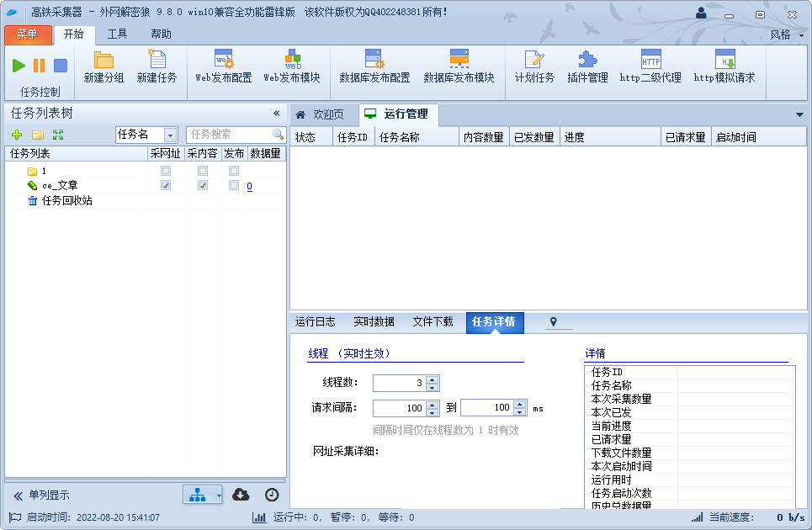
Task: Open http模拟请求 tool
Action: (724, 67)
